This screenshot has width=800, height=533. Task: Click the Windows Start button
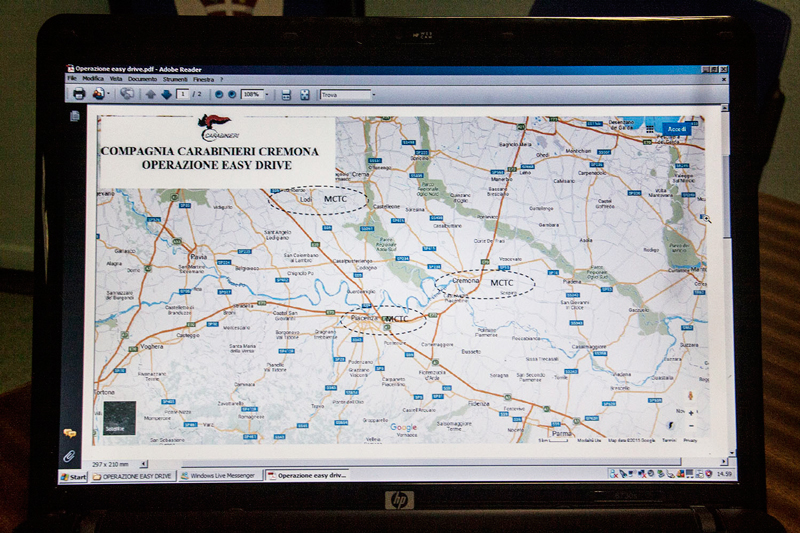pyautogui.click(x=73, y=477)
